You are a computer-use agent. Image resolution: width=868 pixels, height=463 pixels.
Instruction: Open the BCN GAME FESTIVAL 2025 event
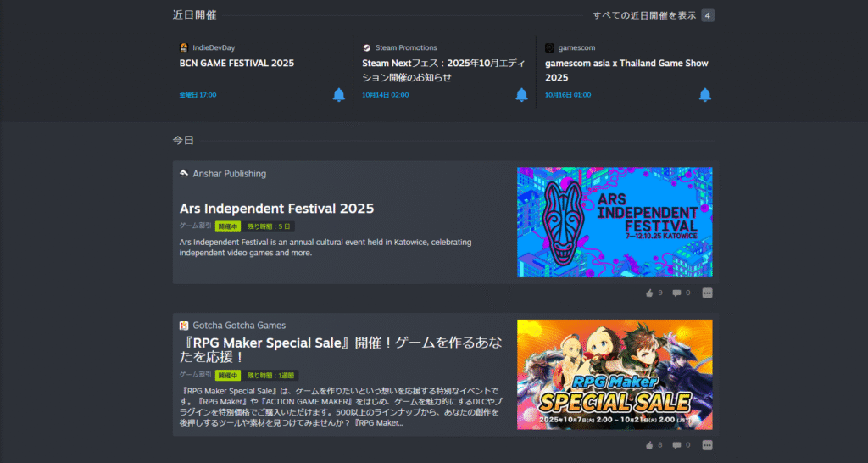(x=236, y=64)
